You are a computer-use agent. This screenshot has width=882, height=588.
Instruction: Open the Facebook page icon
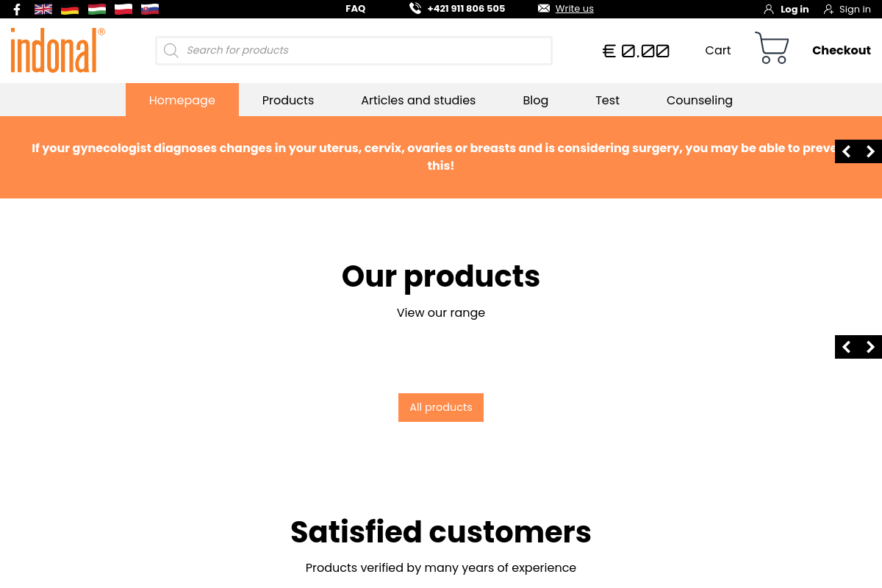(17, 10)
